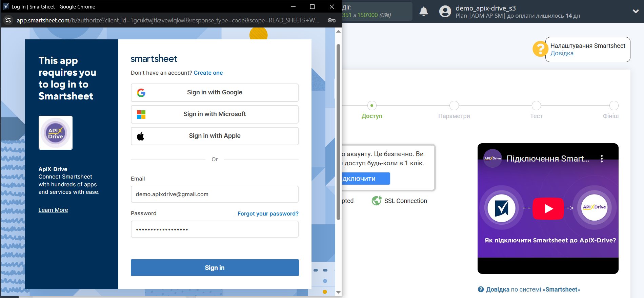The image size is (644, 298).
Task: Play the Smartsheet connection YouTube video
Action: 548,208
